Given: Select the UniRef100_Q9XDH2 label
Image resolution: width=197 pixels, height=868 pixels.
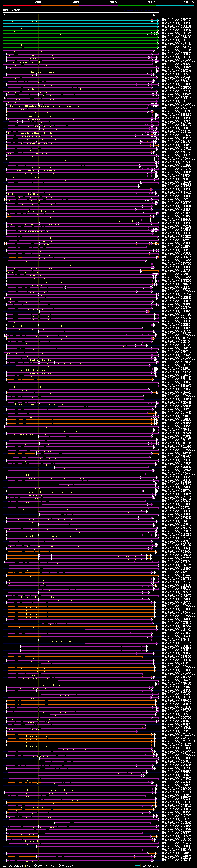Looking at the screenshot, I should coord(177,243).
